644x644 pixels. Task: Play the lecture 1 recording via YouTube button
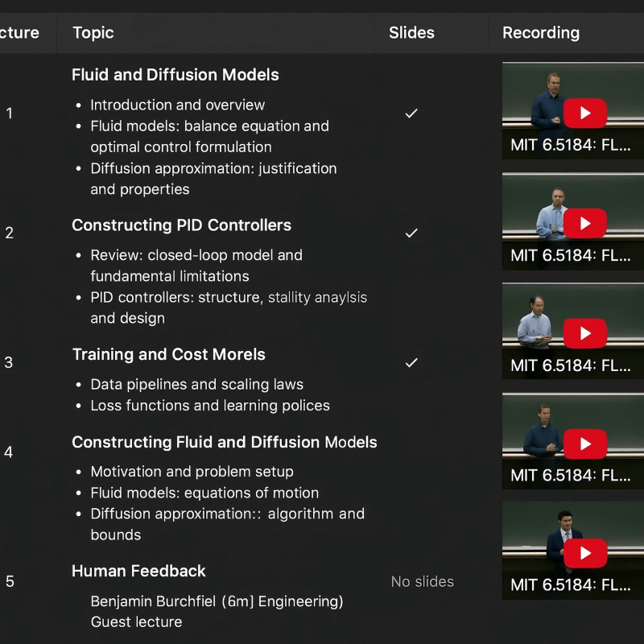tap(584, 114)
